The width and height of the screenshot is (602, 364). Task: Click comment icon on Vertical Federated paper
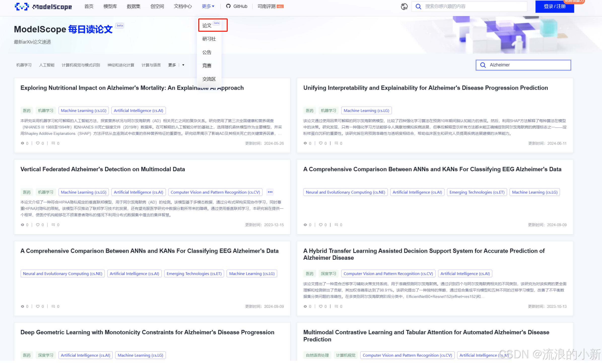pyautogui.click(x=53, y=225)
